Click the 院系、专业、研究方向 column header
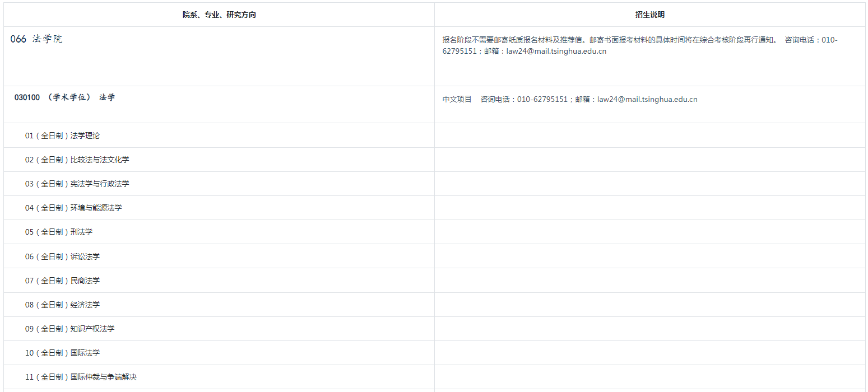Image resolution: width=868 pixels, height=392 pixels. [219, 15]
